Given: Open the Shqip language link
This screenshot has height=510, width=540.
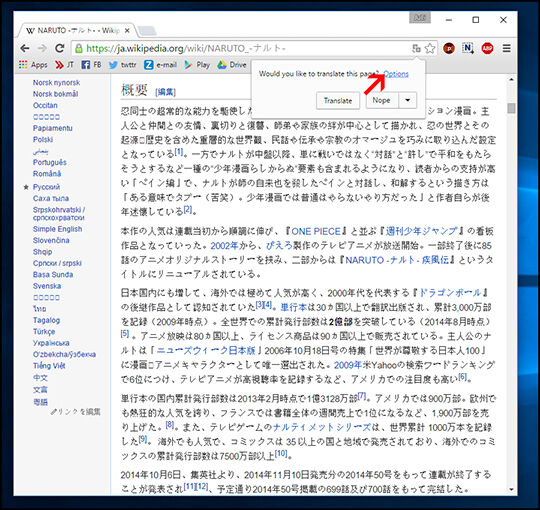Looking at the screenshot, I should (43, 252).
